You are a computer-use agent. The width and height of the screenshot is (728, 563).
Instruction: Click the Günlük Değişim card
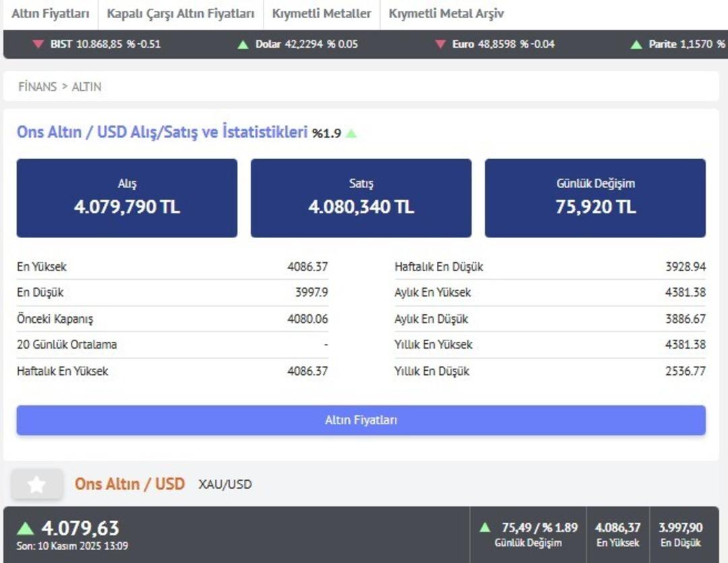595,198
